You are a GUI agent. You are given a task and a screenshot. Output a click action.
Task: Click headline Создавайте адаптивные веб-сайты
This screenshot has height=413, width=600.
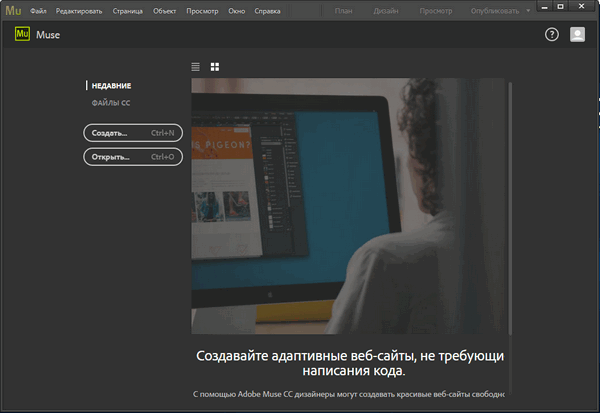pyautogui.click(x=350, y=363)
